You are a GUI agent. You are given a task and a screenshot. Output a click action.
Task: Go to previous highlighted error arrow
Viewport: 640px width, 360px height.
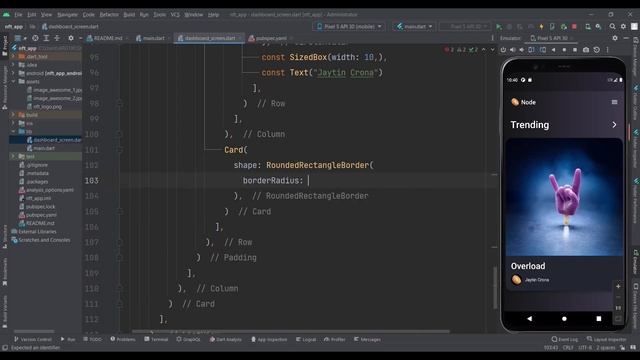(484, 50)
